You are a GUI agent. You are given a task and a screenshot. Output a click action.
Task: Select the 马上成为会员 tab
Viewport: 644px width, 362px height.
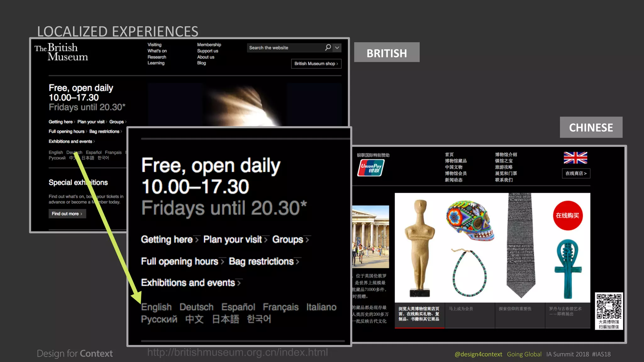[x=470, y=315]
